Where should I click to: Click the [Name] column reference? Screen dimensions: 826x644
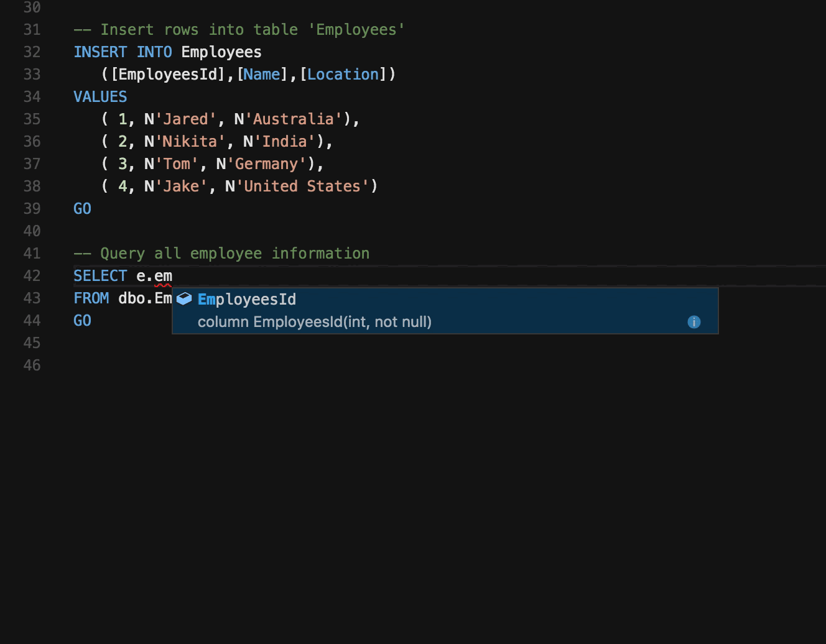(x=262, y=74)
